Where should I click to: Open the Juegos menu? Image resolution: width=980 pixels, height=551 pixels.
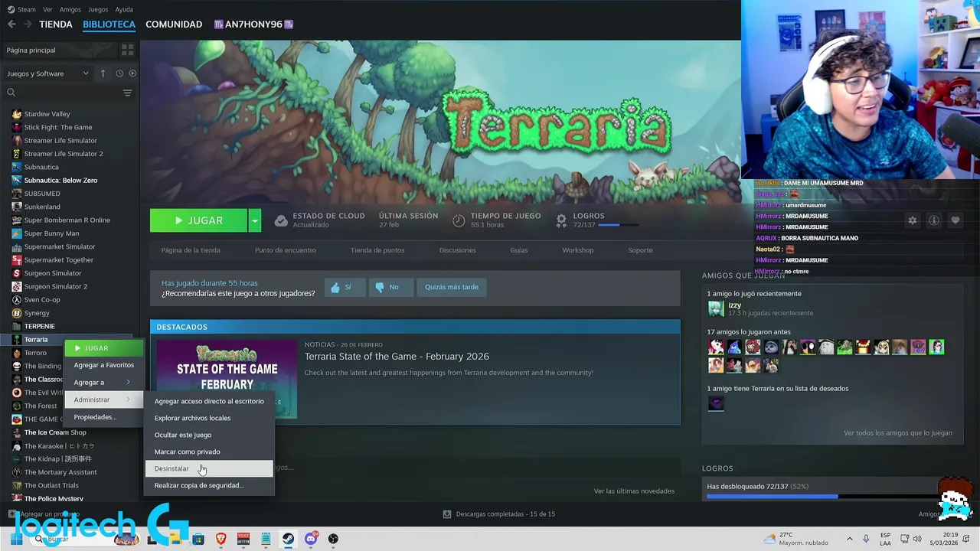coord(98,9)
